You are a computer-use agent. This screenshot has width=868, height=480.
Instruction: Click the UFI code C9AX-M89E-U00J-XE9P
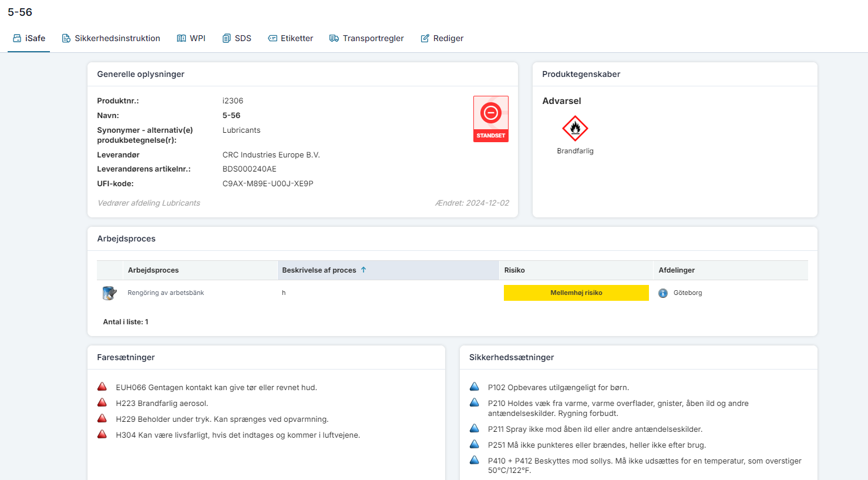pyautogui.click(x=268, y=183)
